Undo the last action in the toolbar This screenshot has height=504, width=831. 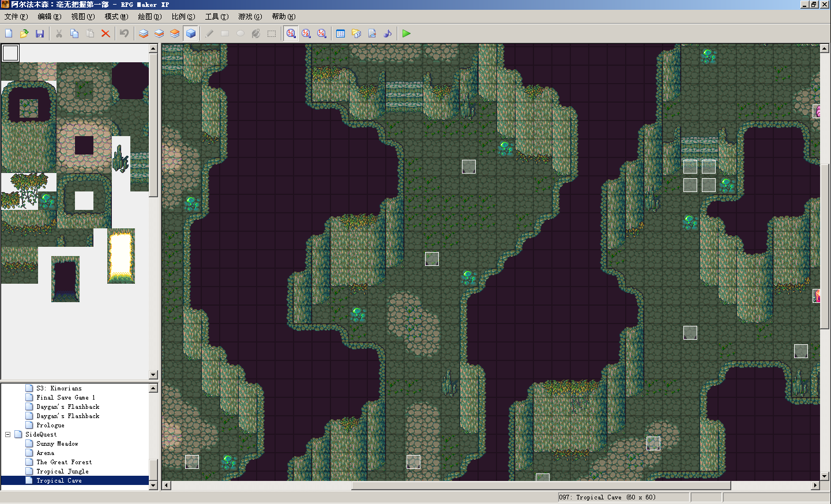pyautogui.click(x=125, y=33)
